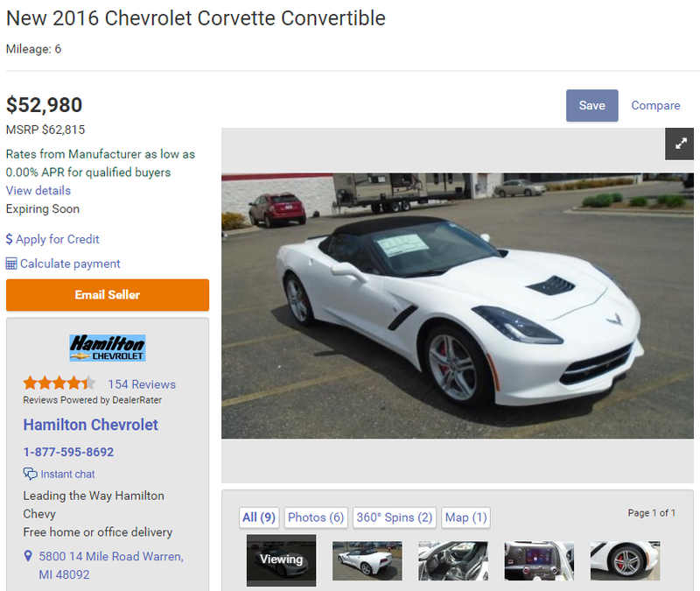Click the calculator icon beside Calculate payment
The image size is (700, 591).
tap(11, 264)
